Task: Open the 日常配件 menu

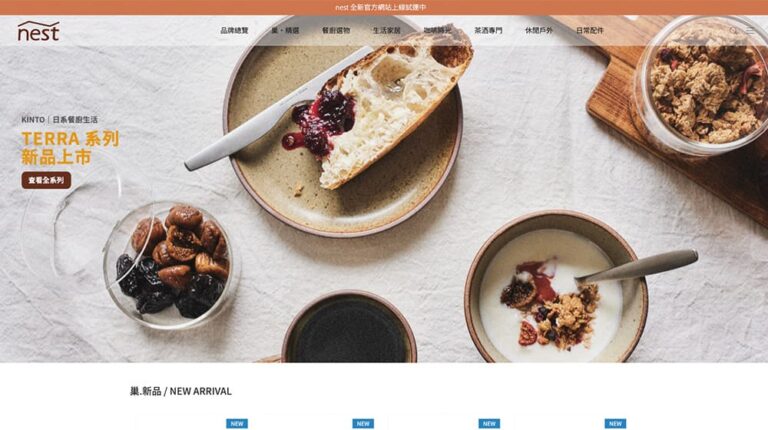Action: (590, 30)
